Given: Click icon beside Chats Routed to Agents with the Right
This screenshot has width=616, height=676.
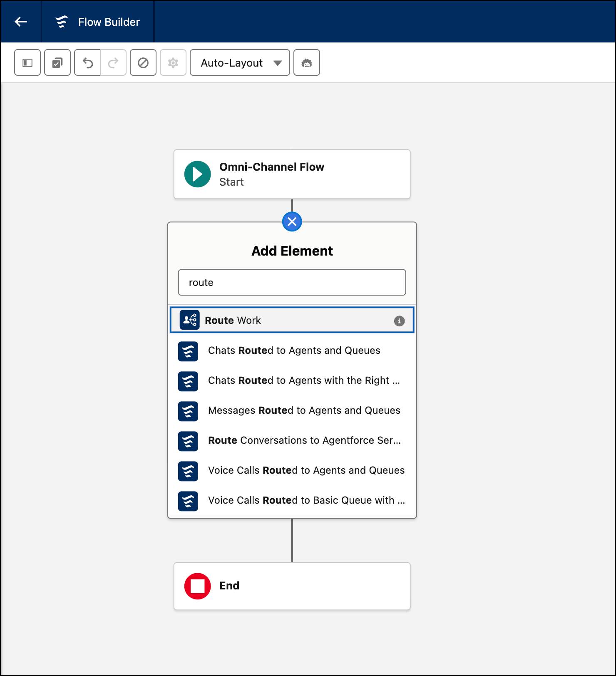Looking at the screenshot, I should pyautogui.click(x=188, y=381).
